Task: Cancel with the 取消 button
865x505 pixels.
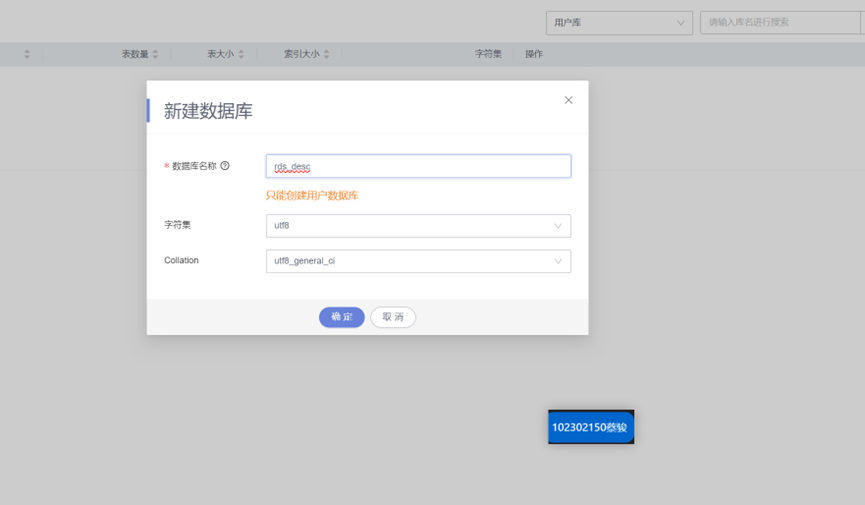Action: [x=393, y=317]
